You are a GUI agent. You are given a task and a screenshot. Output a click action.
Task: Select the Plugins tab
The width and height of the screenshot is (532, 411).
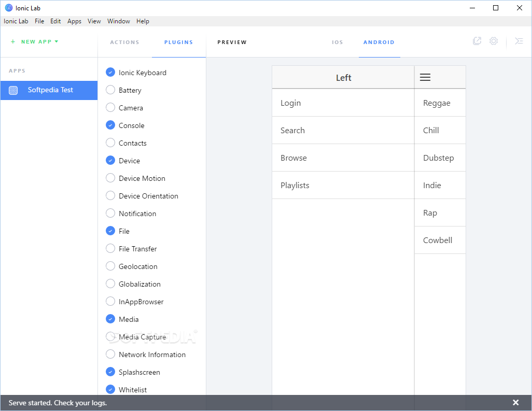(179, 42)
